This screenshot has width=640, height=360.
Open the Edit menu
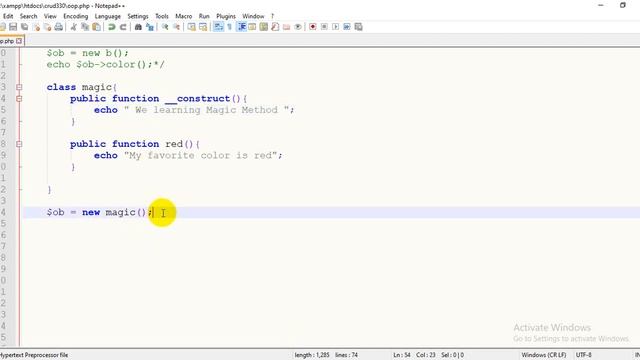[x=8, y=16]
